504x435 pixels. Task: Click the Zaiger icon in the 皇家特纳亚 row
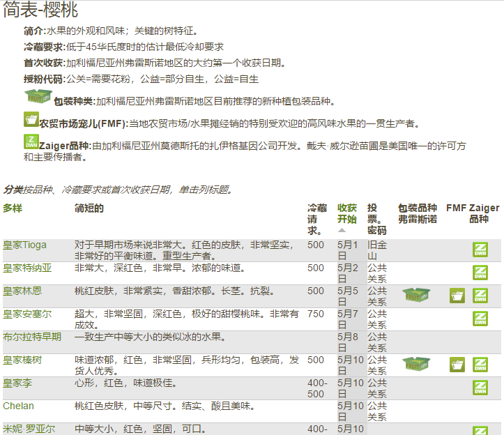480,273
